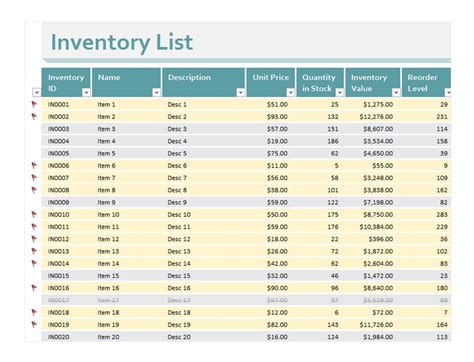Select the $1,984.00 inventory value
474x362 pixels.
(378, 337)
